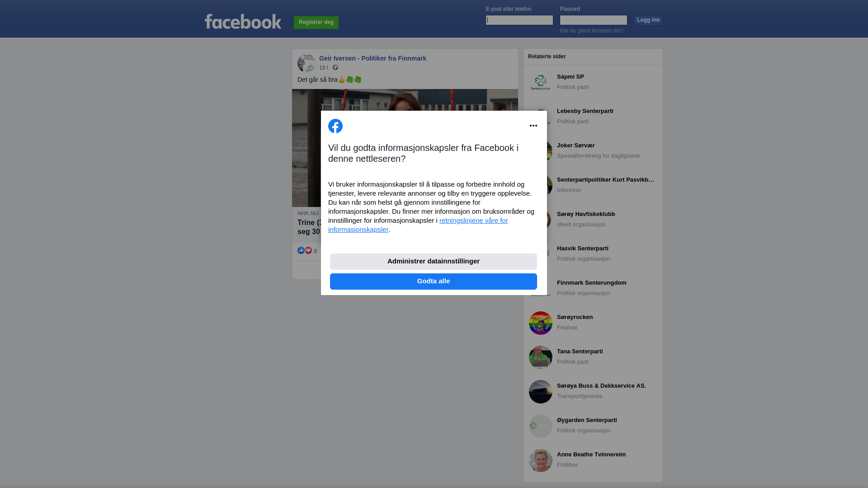Click Godta alle button
This screenshot has width=868, height=488.
tap(434, 282)
